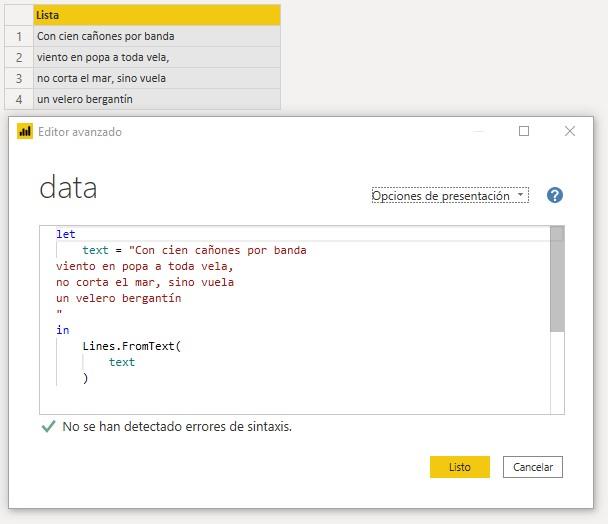Image resolution: width=608 pixels, height=524 pixels.
Task: Open help with the question mark icon
Action: pos(555,195)
